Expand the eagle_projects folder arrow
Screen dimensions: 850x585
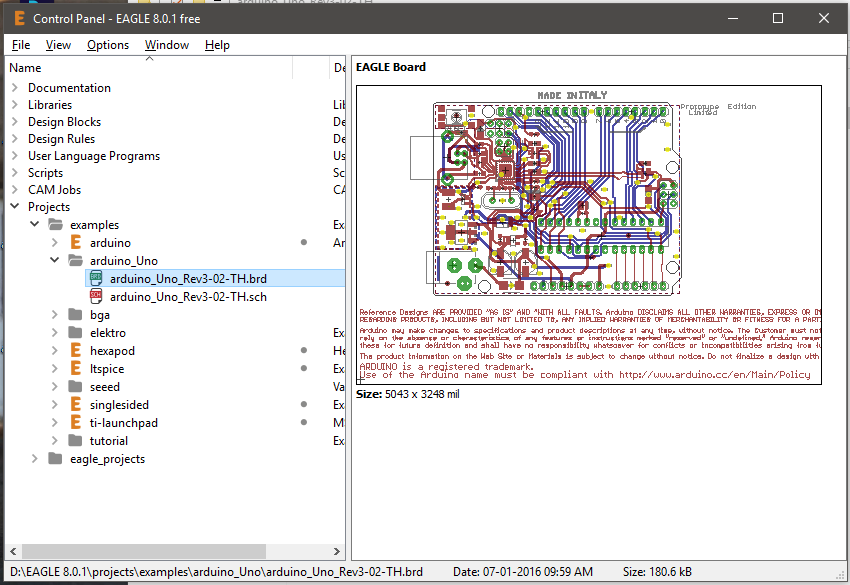35,459
